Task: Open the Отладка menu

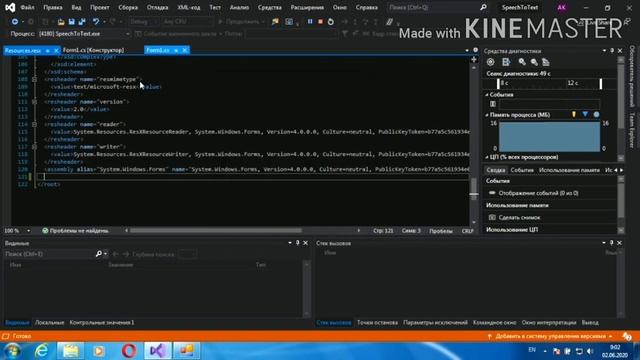Action: 158,7
